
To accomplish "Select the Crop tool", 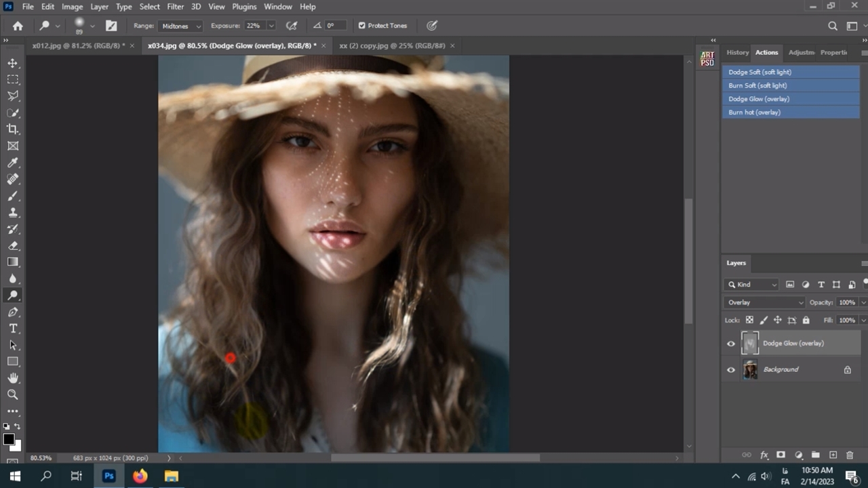I will (x=13, y=129).
